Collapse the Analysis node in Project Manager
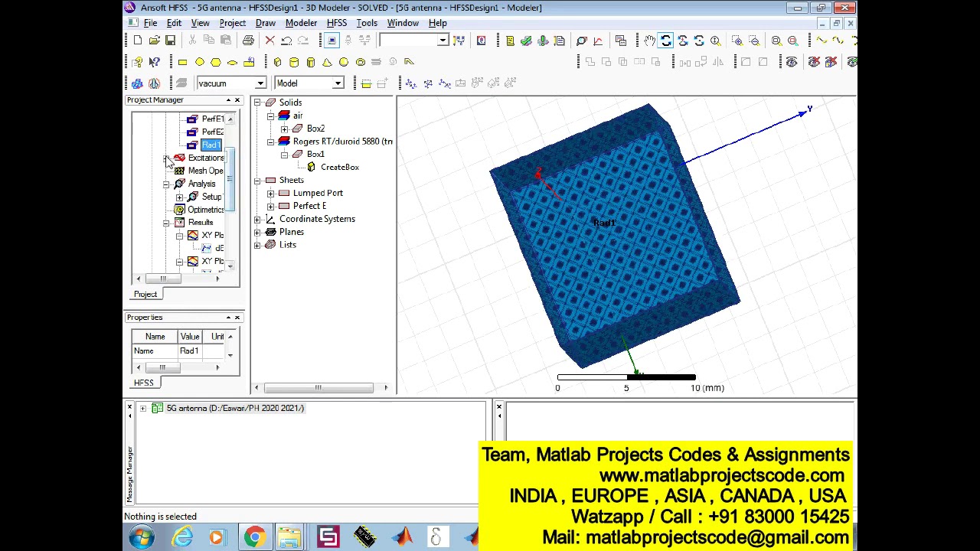The width and height of the screenshot is (980, 551). 166,184
